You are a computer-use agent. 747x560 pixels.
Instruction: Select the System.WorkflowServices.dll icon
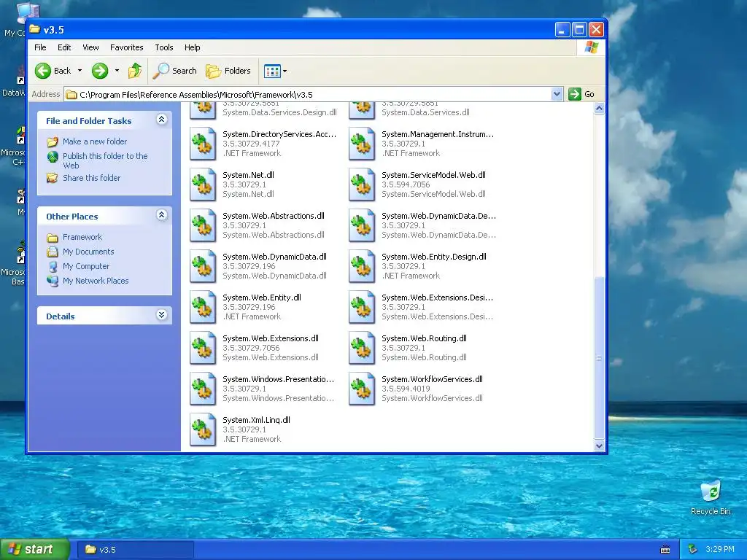coord(362,389)
